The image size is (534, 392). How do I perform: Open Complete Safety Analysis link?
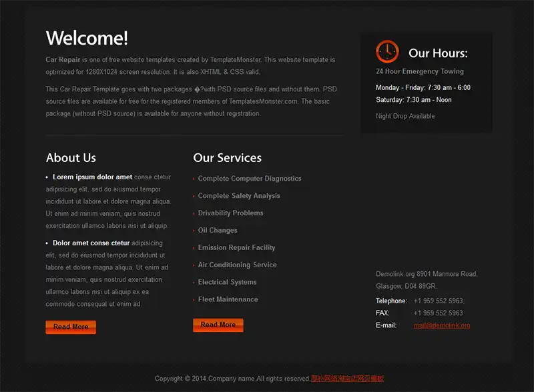(x=239, y=196)
